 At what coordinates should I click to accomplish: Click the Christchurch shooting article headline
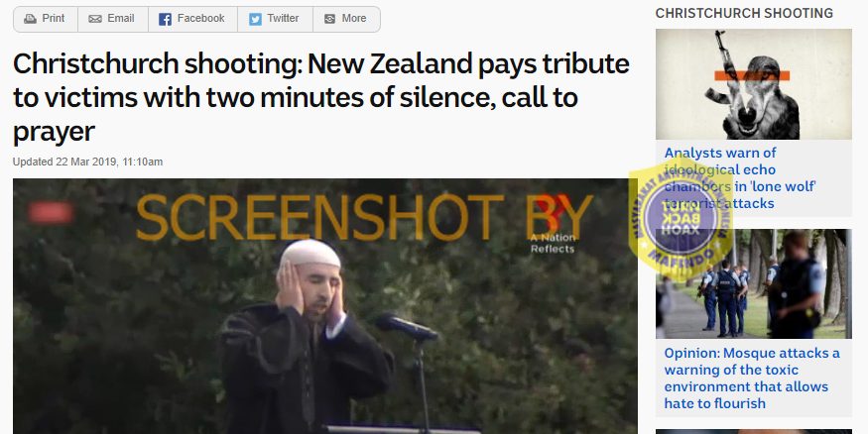click(x=321, y=97)
